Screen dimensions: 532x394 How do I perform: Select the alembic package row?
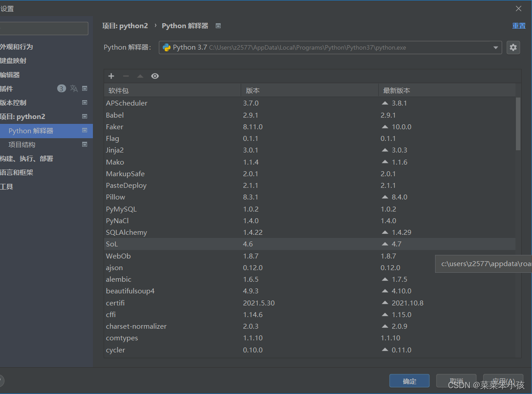pos(310,279)
